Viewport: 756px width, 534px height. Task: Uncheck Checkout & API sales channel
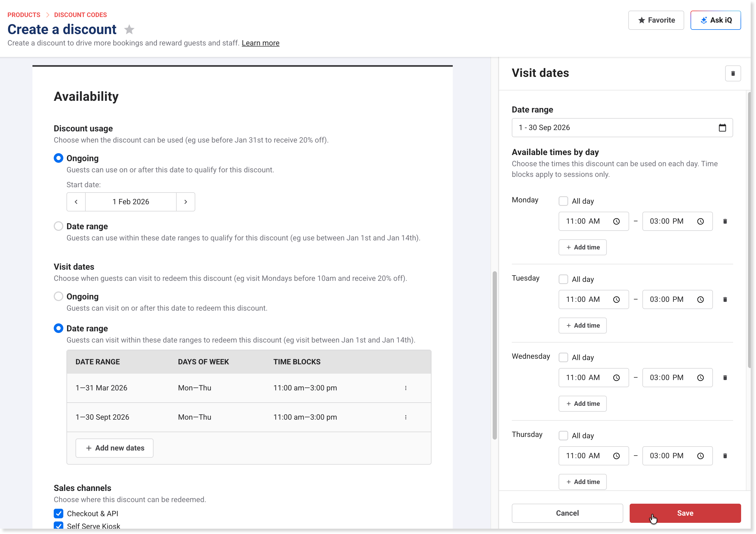[58, 514]
